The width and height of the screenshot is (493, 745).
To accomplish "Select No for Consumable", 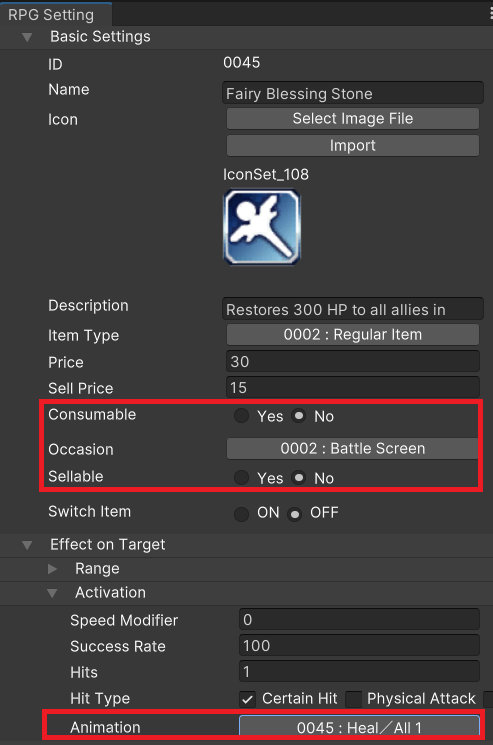I will tap(298, 416).
